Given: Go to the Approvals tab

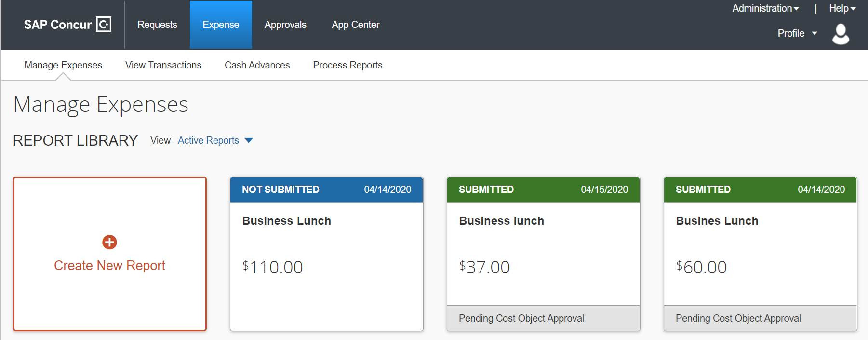Looking at the screenshot, I should pyautogui.click(x=285, y=25).
